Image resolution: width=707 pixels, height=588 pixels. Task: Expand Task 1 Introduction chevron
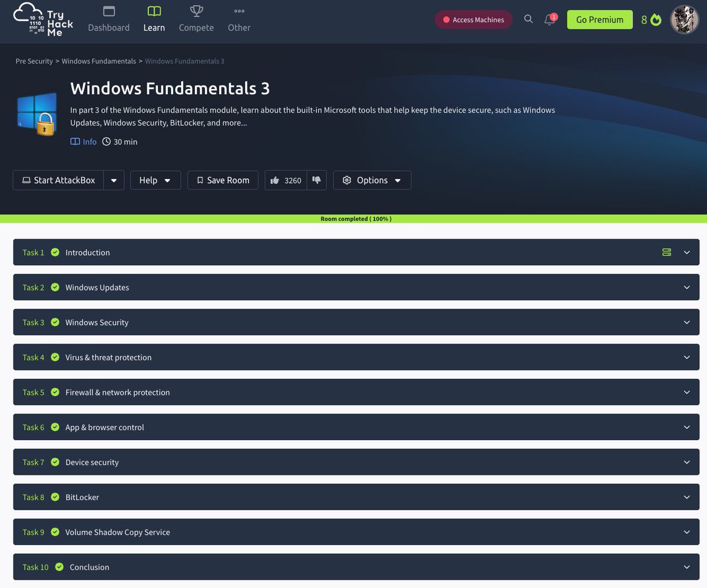point(686,252)
